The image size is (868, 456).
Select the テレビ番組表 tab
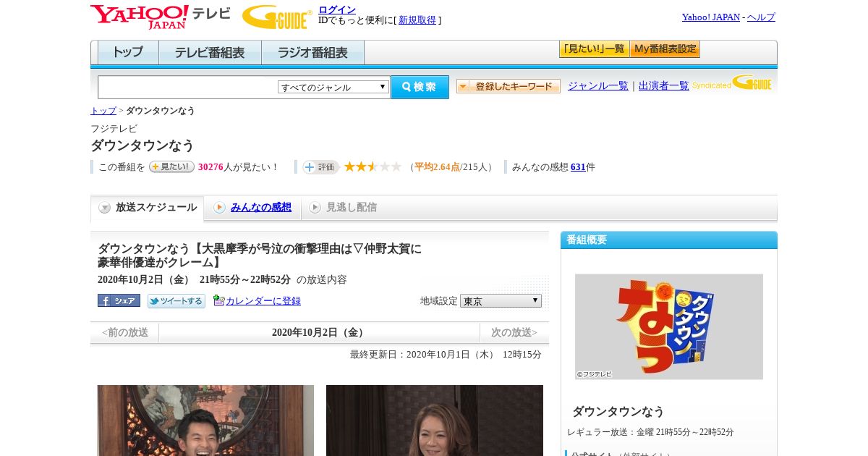[210, 53]
